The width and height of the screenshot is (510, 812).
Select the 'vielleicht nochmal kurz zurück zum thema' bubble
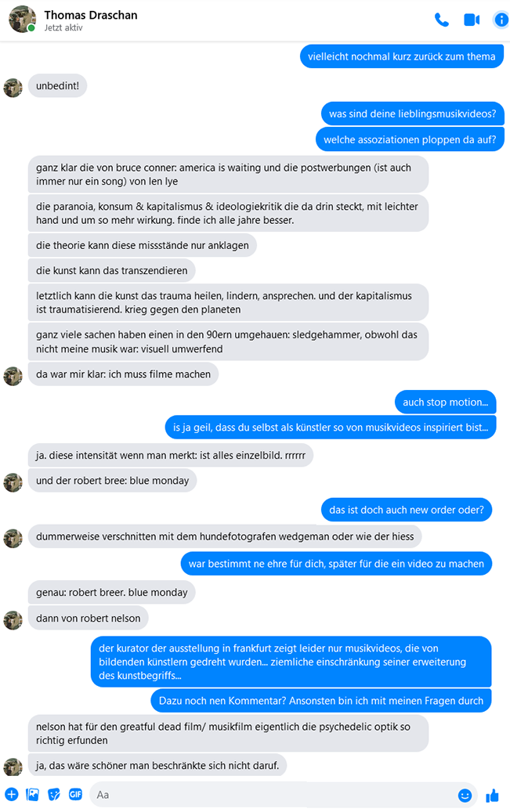[402, 56]
